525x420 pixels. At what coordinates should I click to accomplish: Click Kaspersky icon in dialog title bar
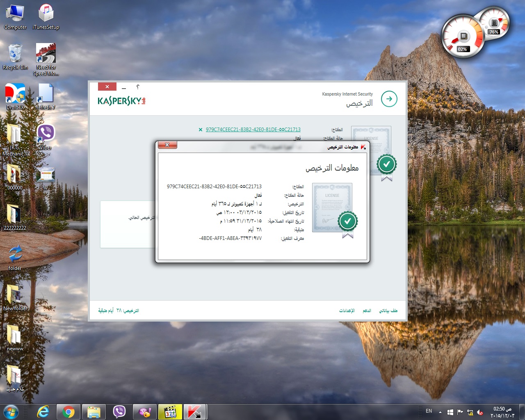(363, 147)
